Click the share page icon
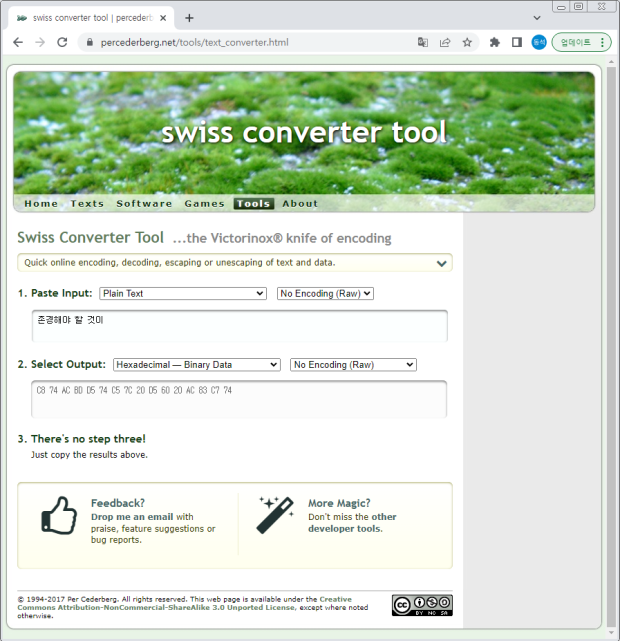This screenshot has width=620, height=641. (x=445, y=42)
